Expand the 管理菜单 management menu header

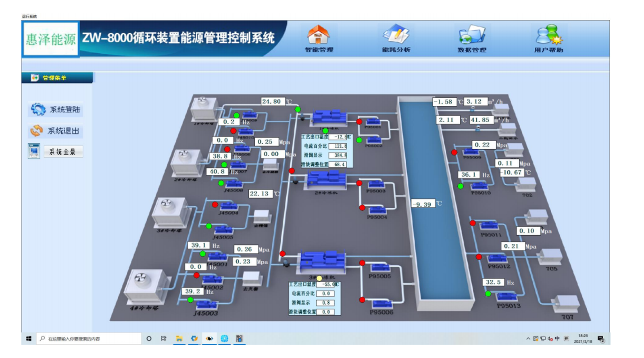pos(57,78)
